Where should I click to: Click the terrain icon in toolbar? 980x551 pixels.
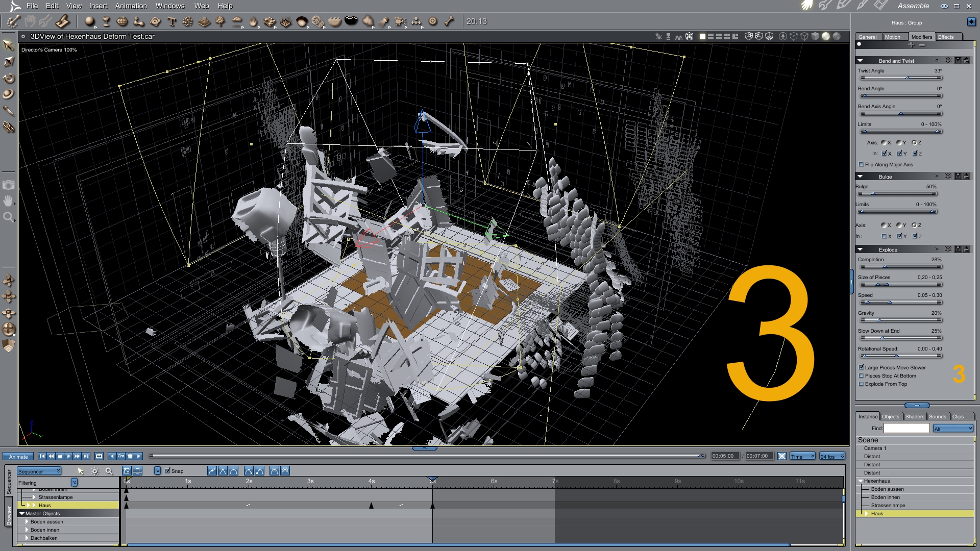coord(204,21)
